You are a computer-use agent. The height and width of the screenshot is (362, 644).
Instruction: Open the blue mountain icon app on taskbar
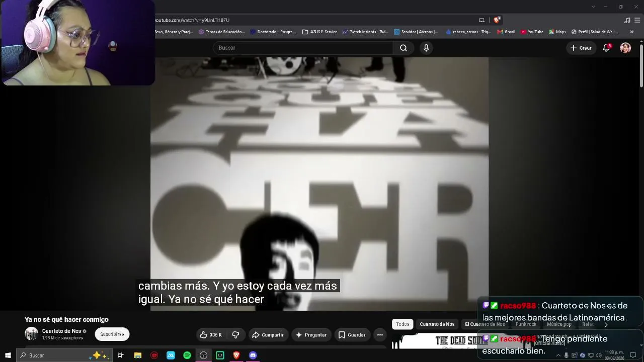click(x=171, y=355)
